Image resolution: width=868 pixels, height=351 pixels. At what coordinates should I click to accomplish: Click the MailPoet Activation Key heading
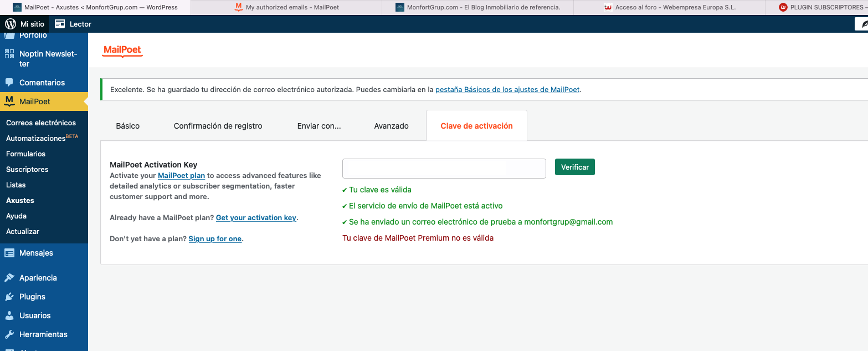[153, 165]
